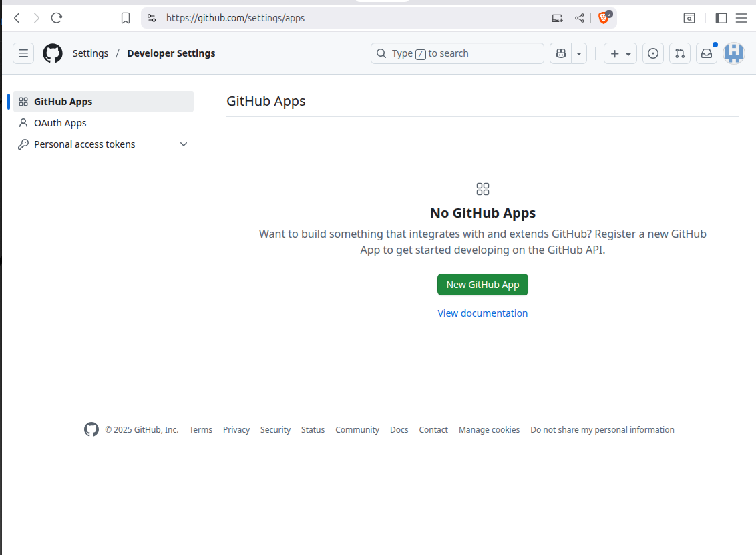Image resolution: width=756 pixels, height=555 pixels.
Task: Click the search field in header
Action: pos(457,53)
